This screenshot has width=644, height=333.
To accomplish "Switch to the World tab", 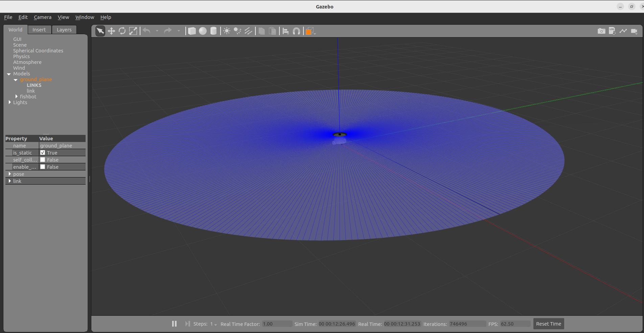I will tap(16, 30).
